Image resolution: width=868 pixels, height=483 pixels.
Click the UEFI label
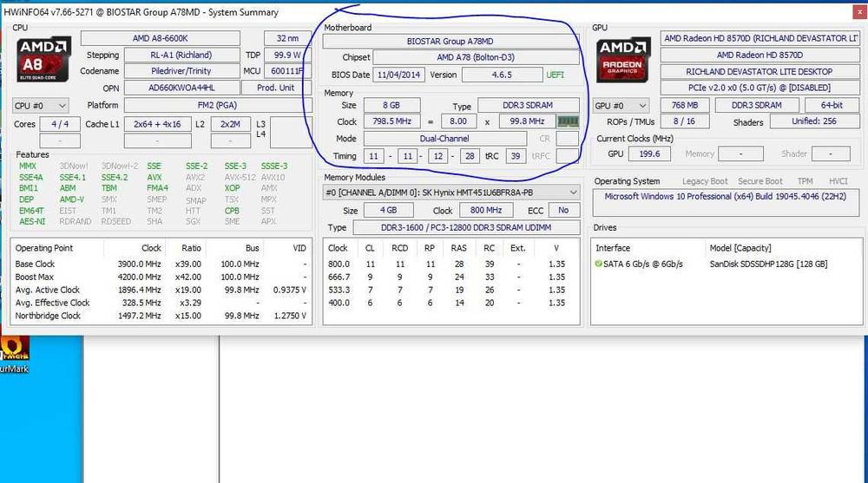click(x=556, y=75)
